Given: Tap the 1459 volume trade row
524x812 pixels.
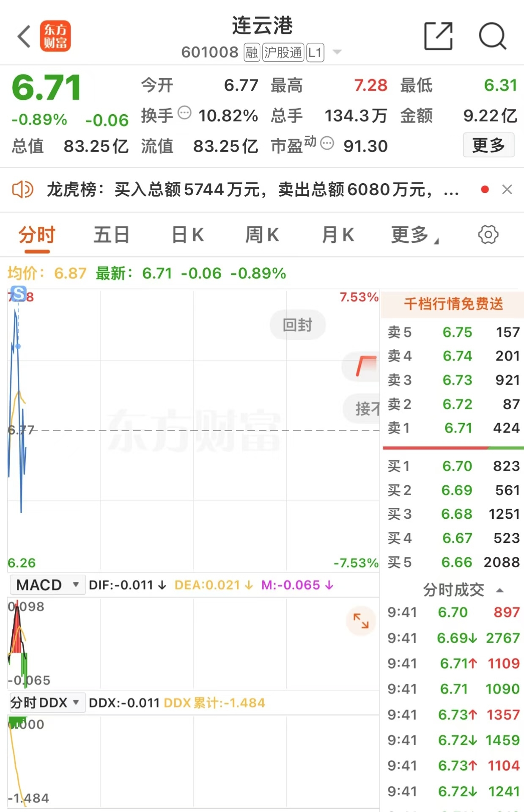Looking at the screenshot, I should 453,740.
